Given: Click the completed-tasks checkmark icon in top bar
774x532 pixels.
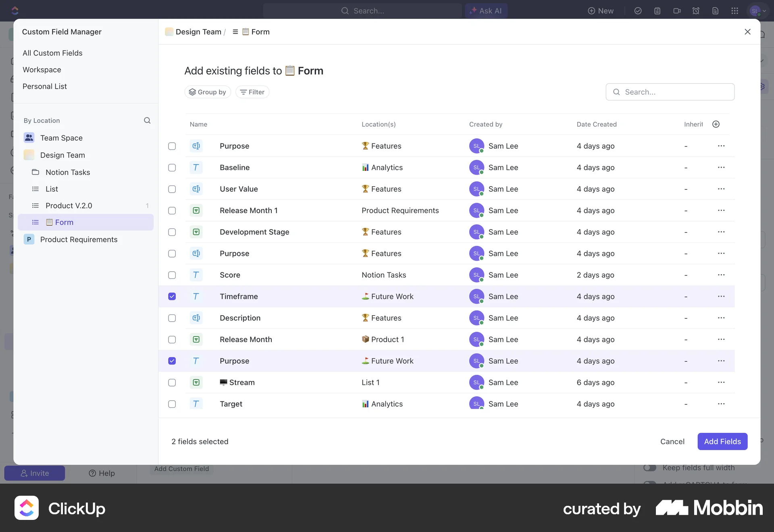Looking at the screenshot, I should tap(638, 11).
